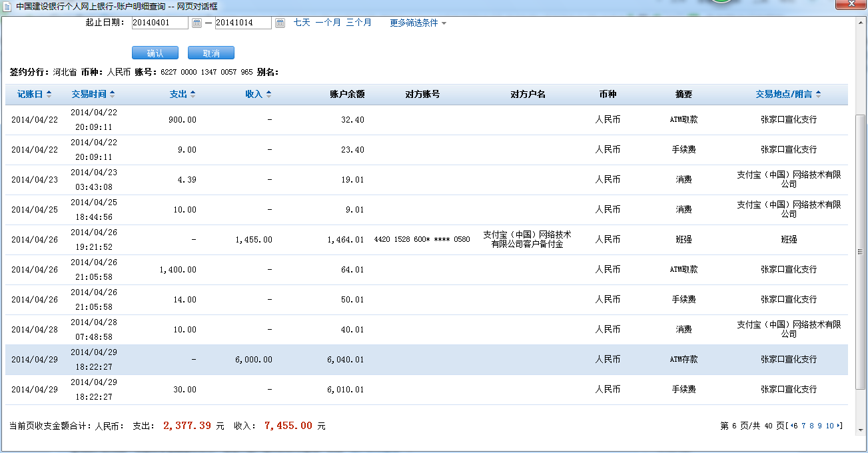Choose the 一个月 quick date range
868x453 pixels.
[x=328, y=23]
